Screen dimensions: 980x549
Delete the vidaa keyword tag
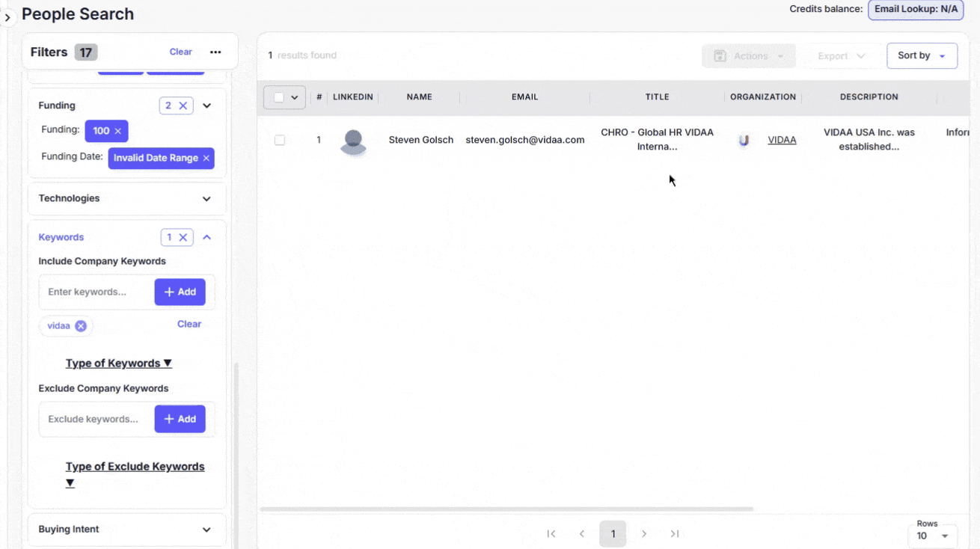tap(81, 326)
